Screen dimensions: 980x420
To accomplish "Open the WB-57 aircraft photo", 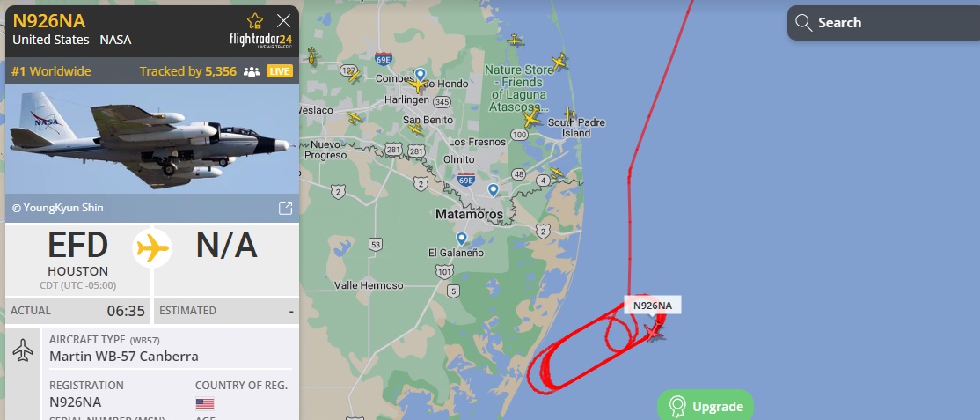I will coord(152,139).
